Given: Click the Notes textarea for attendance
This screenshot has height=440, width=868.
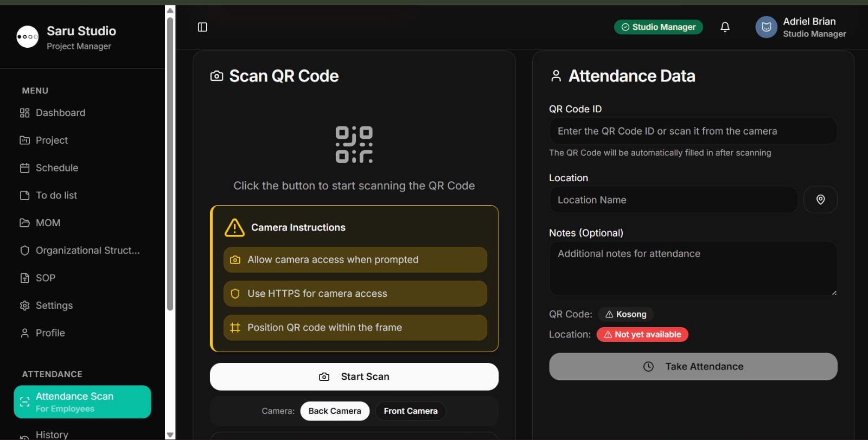Looking at the screenshot, I should tap(693, 269).
